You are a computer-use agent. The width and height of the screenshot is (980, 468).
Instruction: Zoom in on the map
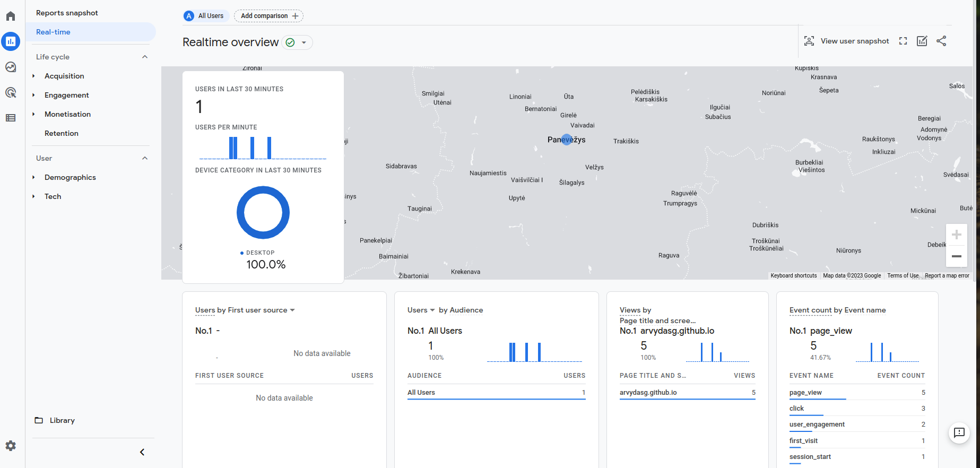click(957, 235)
